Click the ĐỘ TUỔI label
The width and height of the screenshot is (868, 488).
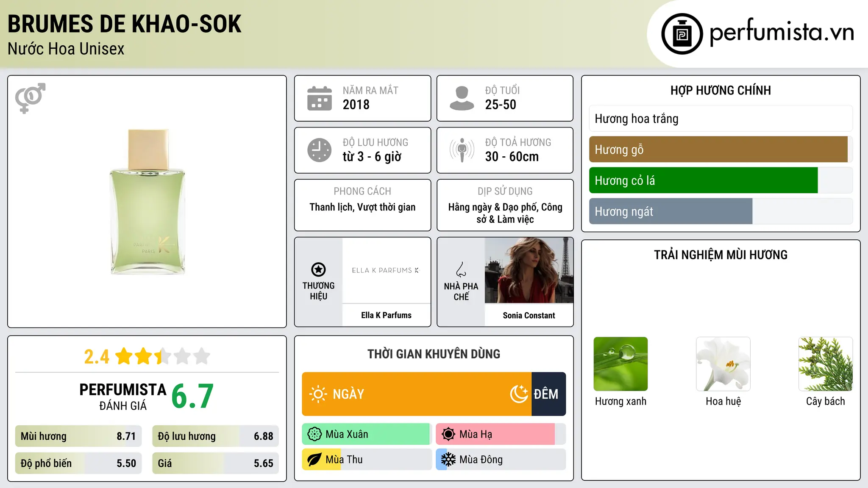502,90
